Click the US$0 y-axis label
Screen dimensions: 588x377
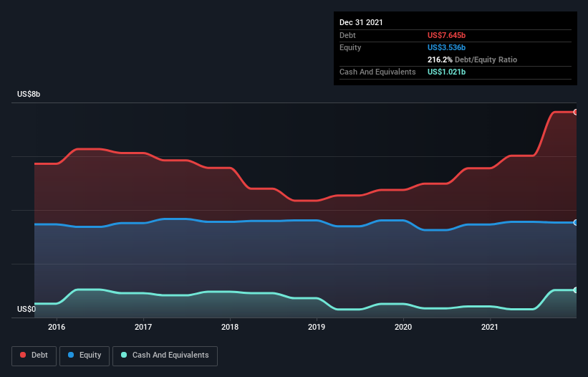(x=26, y=309)
